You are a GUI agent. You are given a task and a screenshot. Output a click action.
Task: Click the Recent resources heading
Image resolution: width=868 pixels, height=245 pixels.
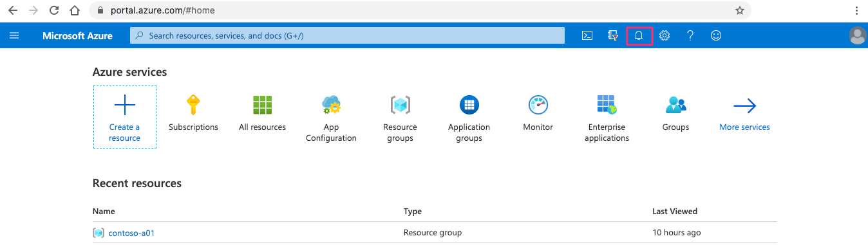click(137, 183)
